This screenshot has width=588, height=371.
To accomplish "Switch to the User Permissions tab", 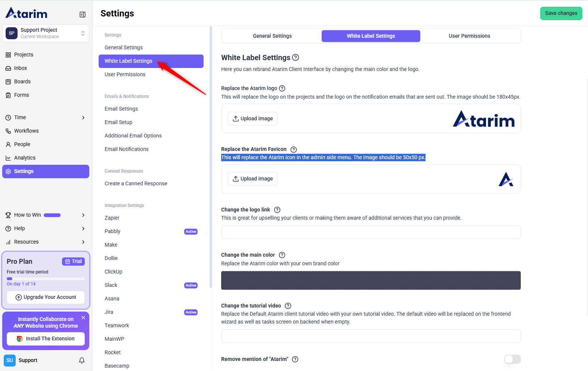I will [x=469, y=36].
